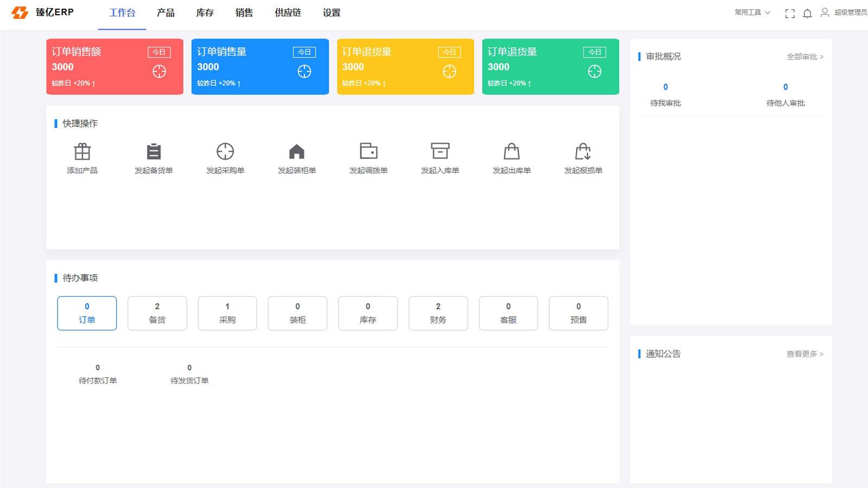Select the 发起备货单 clipboard icon
Screen dimensions: 868x488
point(154,151)
